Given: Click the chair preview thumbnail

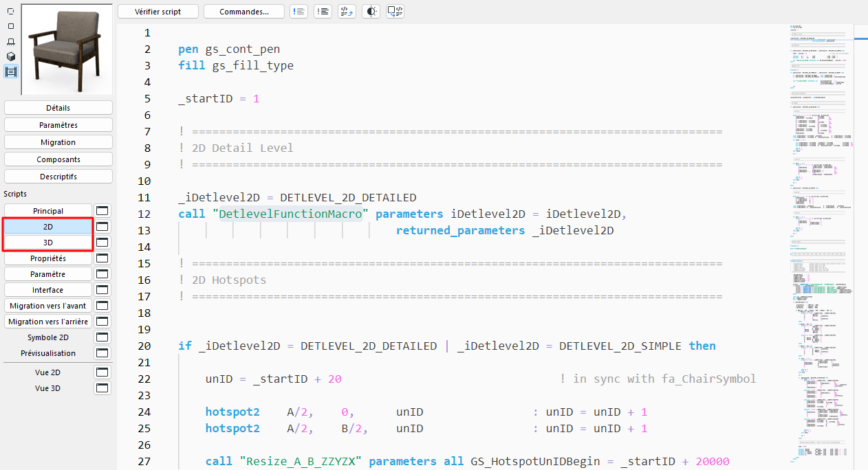Looking at the screenshot, I should 58,49.
